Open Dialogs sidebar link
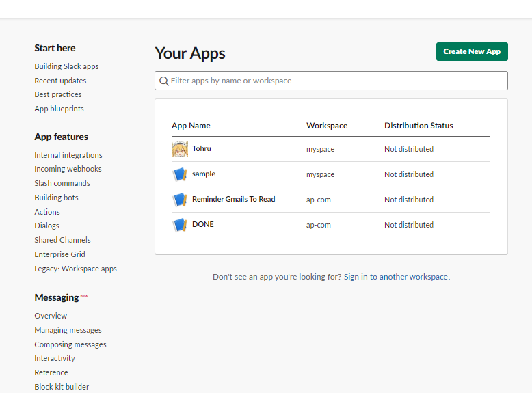Screen dimensions: 532x393 point(46,226)
